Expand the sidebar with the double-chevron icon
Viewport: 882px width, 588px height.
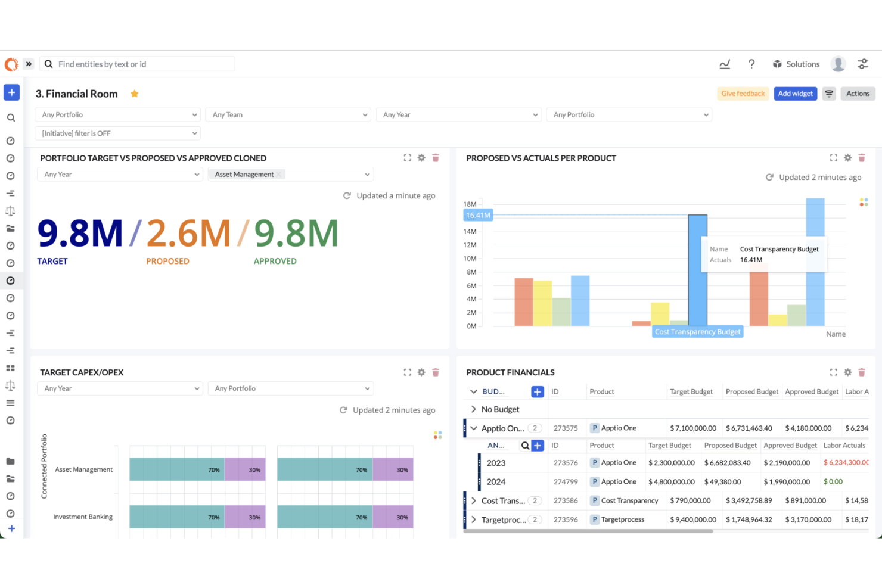pos(29,64)
